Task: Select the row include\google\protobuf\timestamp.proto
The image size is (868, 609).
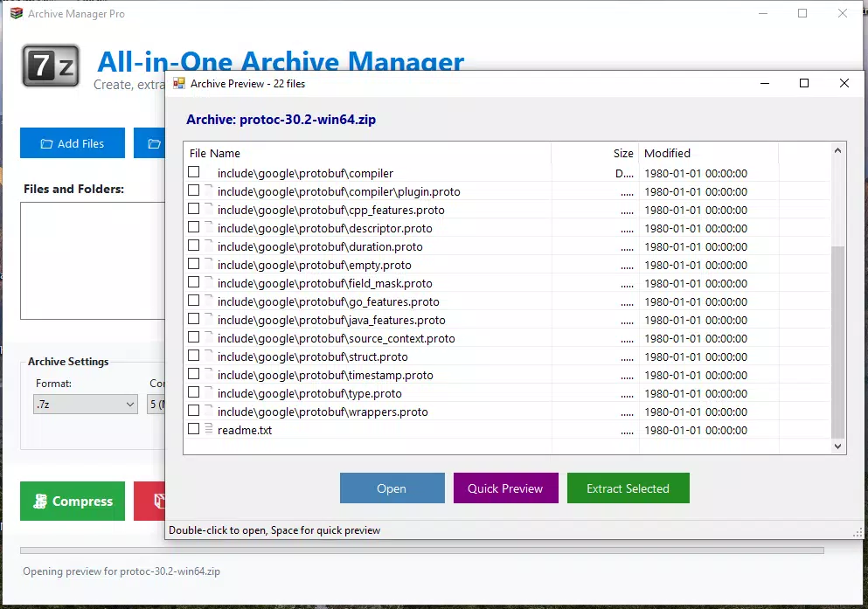Action: 506,375
